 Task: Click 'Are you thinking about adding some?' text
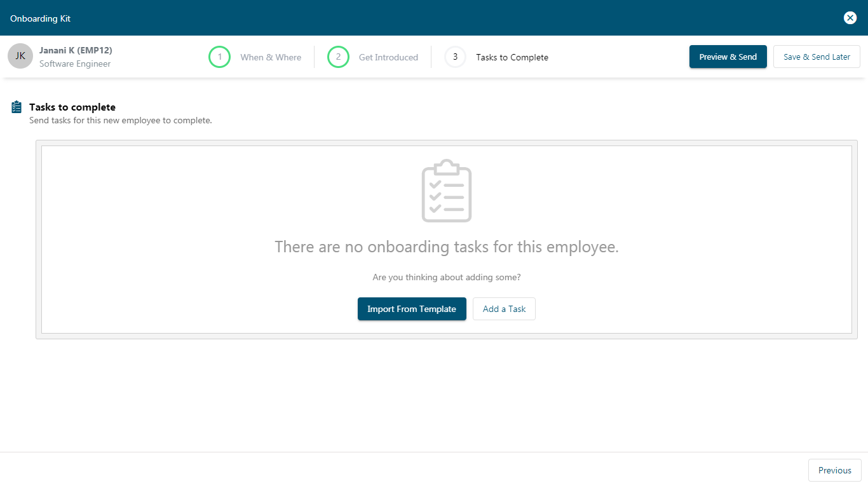click(x=447, y=277)
